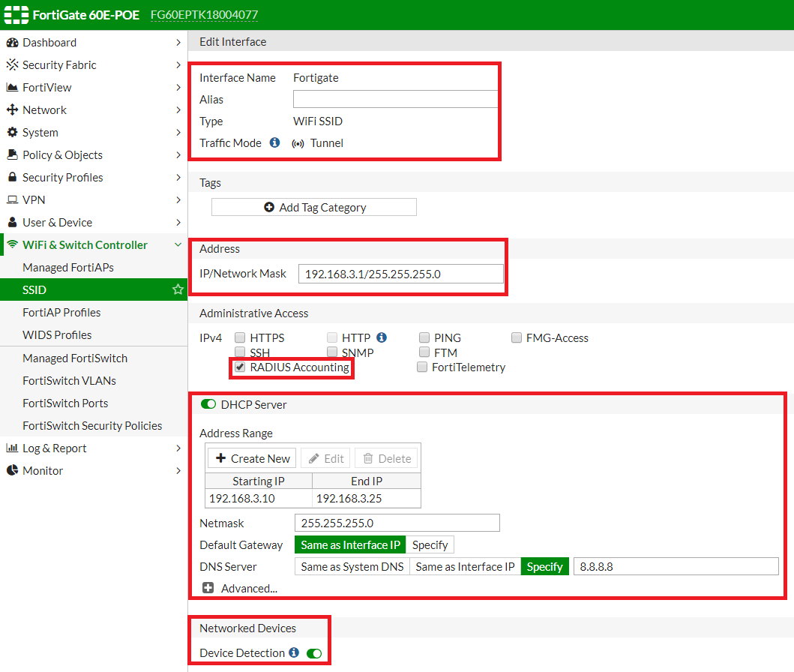Click Create New address range button

(x=253, y=458)
